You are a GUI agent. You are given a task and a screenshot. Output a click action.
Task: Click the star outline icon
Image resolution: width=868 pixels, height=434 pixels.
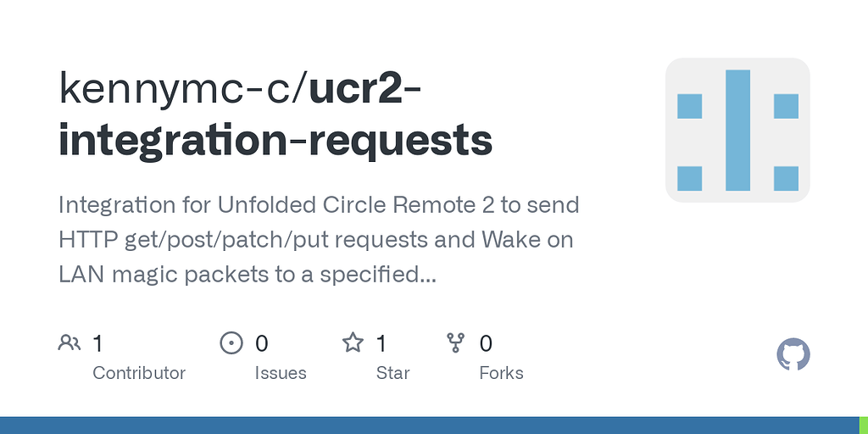[353, 343]
